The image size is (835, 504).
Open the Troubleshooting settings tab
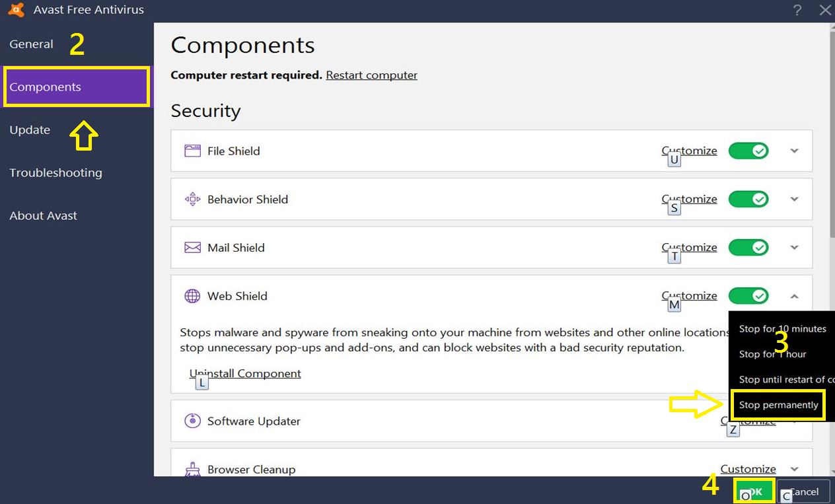(x=55, y=173)
